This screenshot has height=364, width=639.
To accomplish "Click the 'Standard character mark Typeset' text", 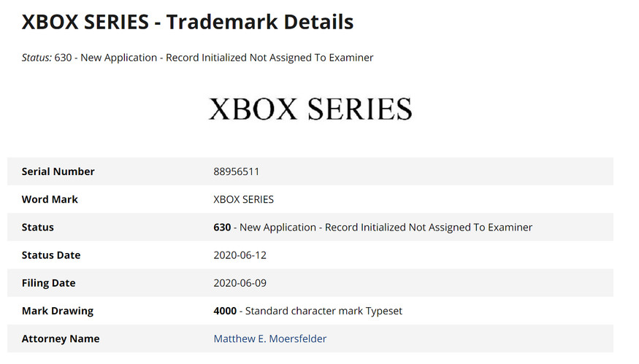I will tap(324, 311).
